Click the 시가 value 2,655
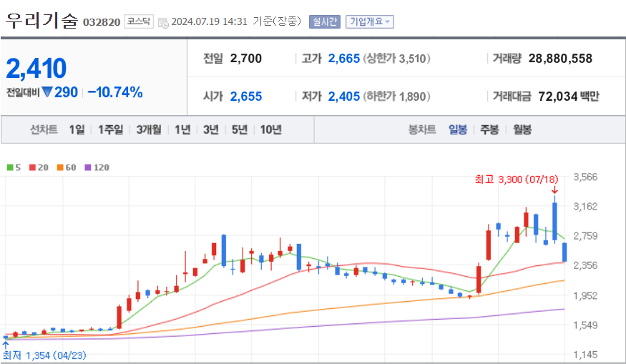This screenshot has height=364, width=626. point(246,97)
